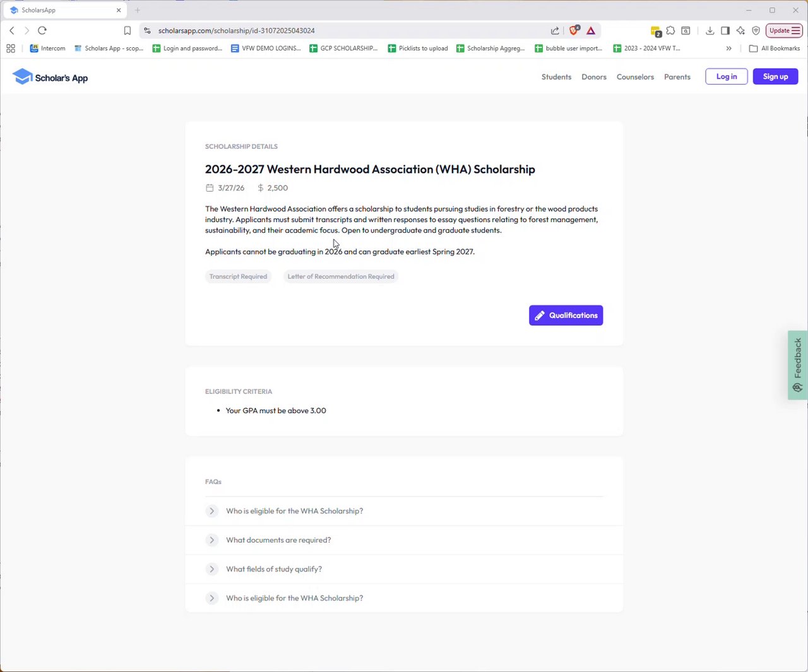The image size is (808, 672).
Task: Open the "bubble user import..." bookmark
Action: (568, 48)
